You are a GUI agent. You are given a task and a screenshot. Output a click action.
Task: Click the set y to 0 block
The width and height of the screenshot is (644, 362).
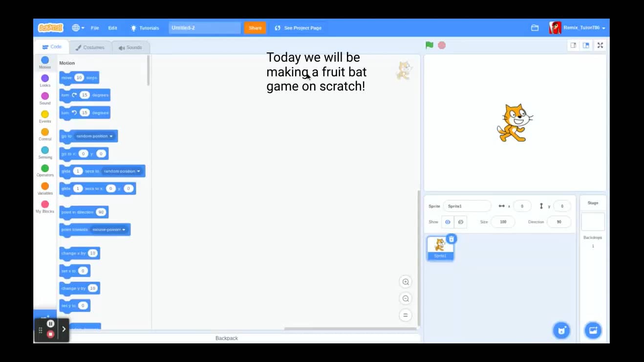tap(75, 306)
